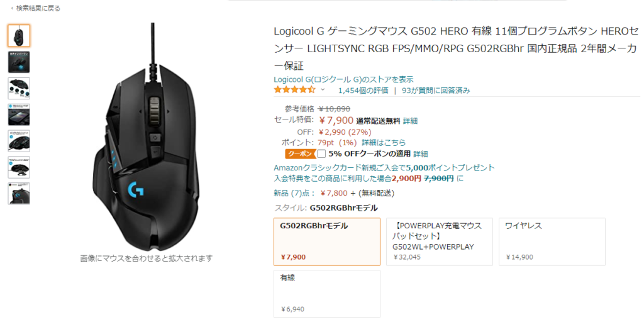The width and height of the screenshot is (644, 322).
Task: Enable the 5% OFF coupon checkbox
Action: click(321, 154)
